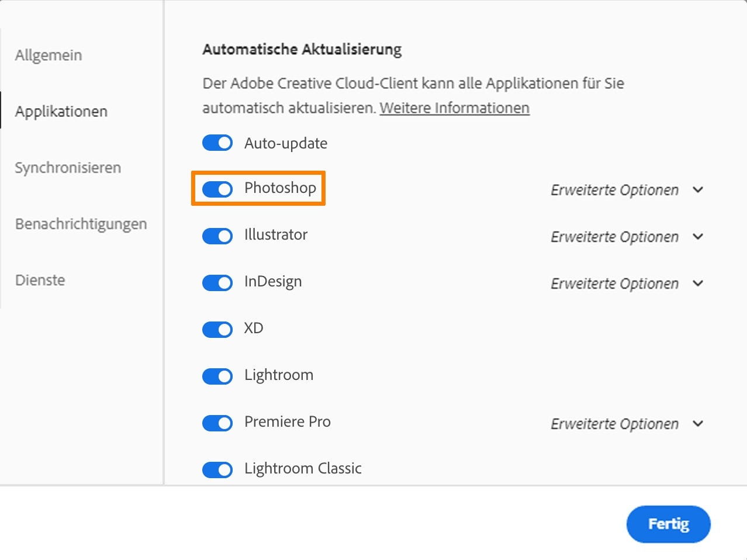Disable Photoshop automatic updates toggle

click(217, 189)
